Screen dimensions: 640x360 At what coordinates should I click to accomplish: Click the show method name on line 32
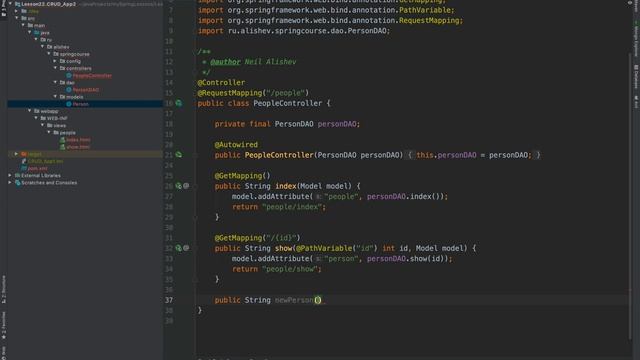pos(284,248)
